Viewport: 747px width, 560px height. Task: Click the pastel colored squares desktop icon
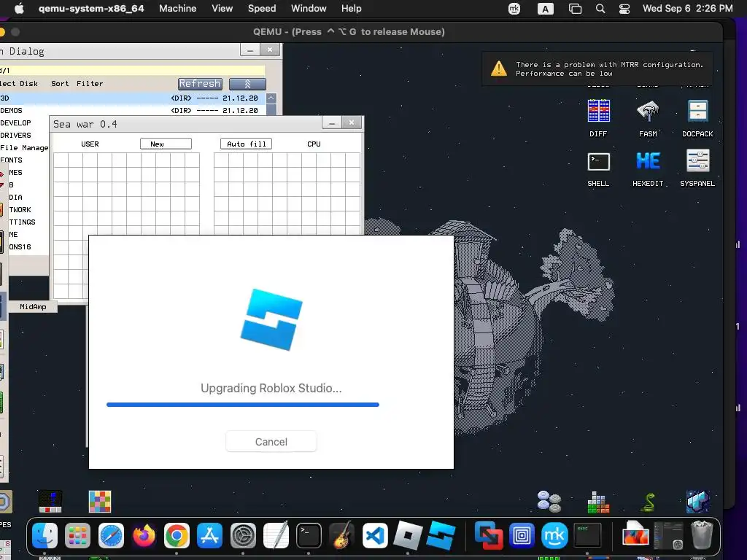pos(100,502)
